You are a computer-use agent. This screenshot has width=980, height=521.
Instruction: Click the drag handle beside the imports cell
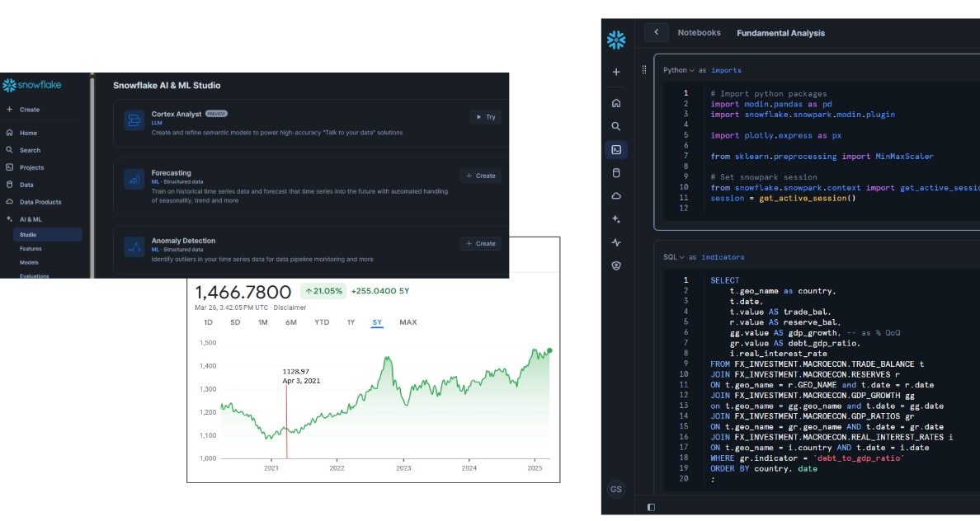tap(643, 69)
